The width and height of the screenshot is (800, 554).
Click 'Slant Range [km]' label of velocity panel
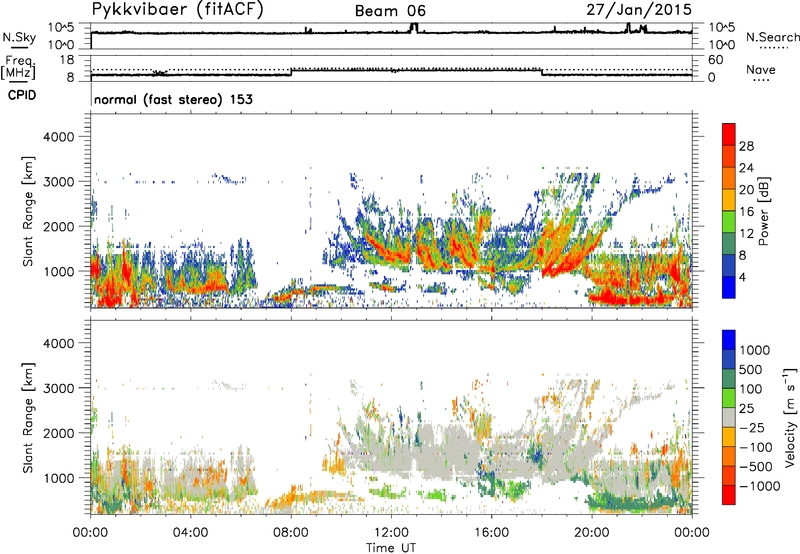pyautogui.click(x=28, y=418)
